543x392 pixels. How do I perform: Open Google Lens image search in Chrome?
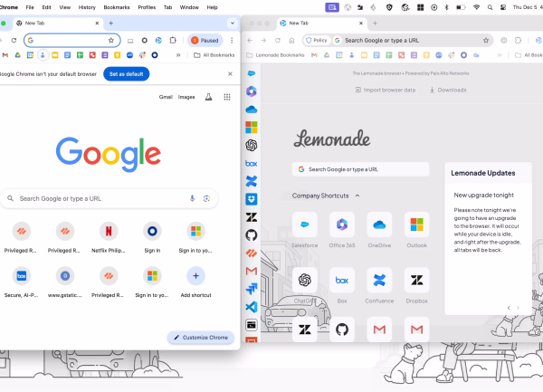click(x=206, y=198)
